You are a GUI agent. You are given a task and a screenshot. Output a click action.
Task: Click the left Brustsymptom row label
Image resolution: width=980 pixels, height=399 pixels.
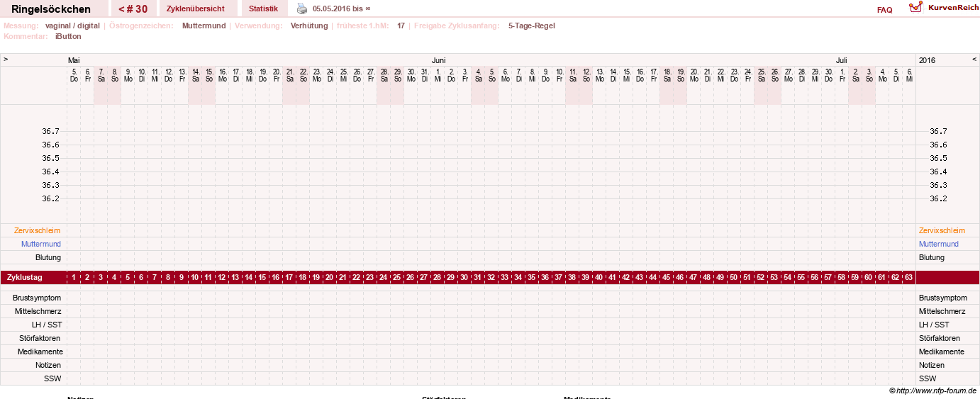click(37, 298)
